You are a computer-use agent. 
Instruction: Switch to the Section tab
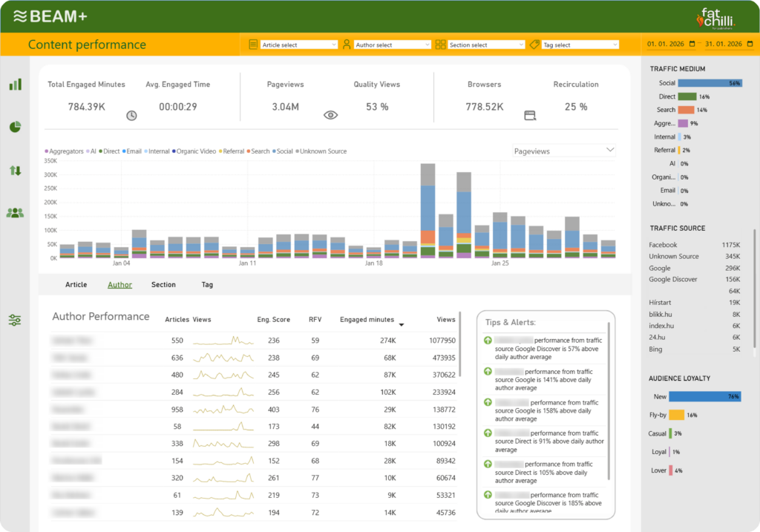163,285
